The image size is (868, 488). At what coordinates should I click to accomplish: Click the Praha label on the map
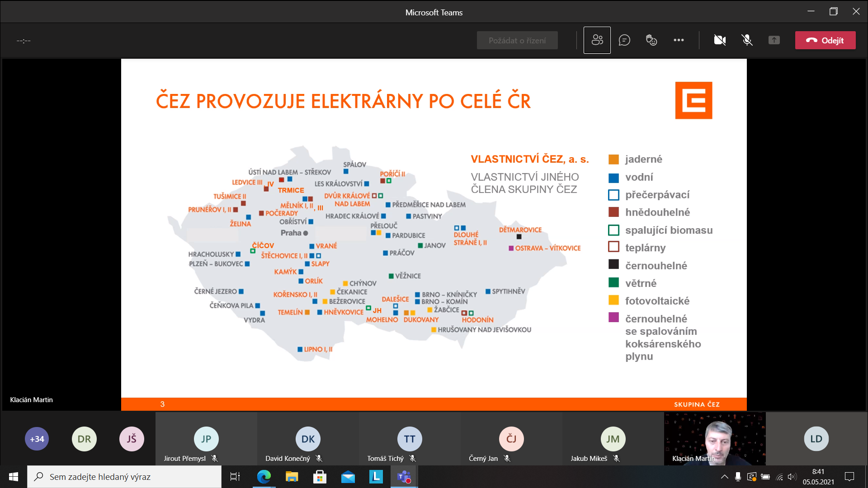pyautogui.click(x=291, y=233)
